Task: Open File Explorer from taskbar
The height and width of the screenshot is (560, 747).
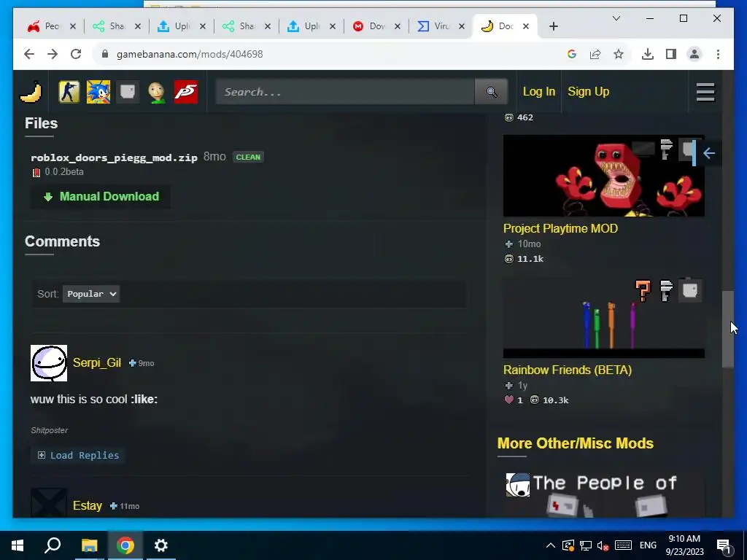Action: point(89,545)
